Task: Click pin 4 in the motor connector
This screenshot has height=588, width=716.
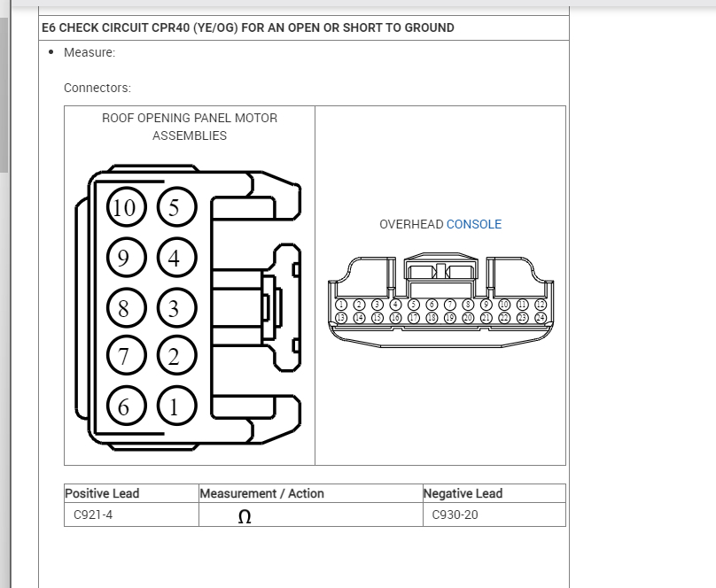Action: pos(176,258)
